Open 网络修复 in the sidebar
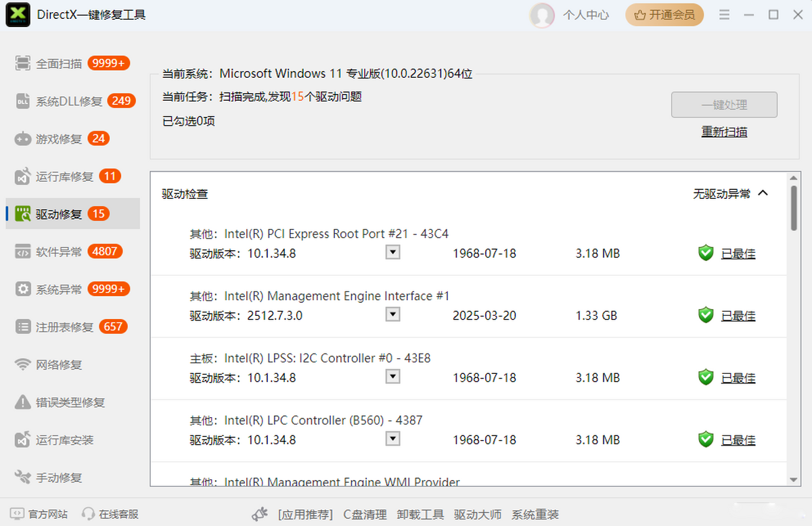 [72, 365]
